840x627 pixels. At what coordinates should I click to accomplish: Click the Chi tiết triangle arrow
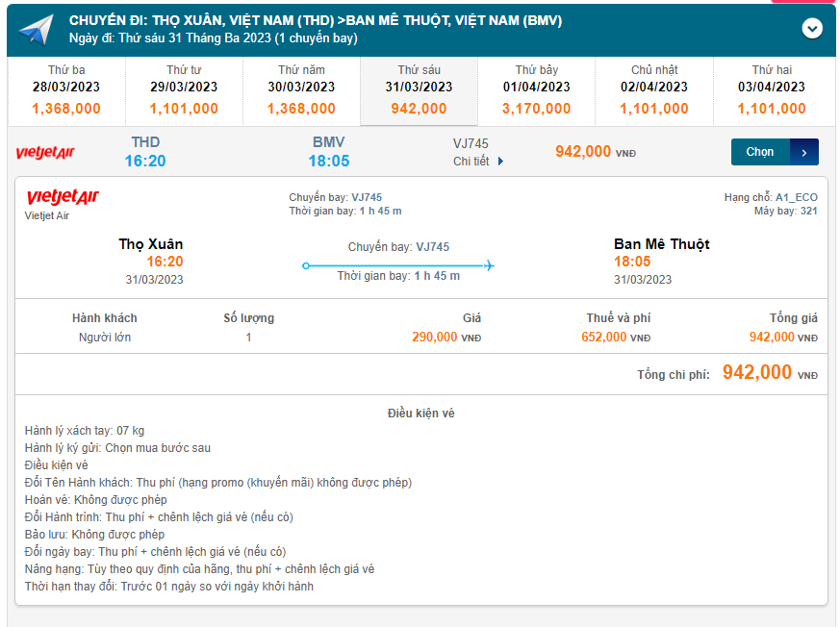[500, 162]
